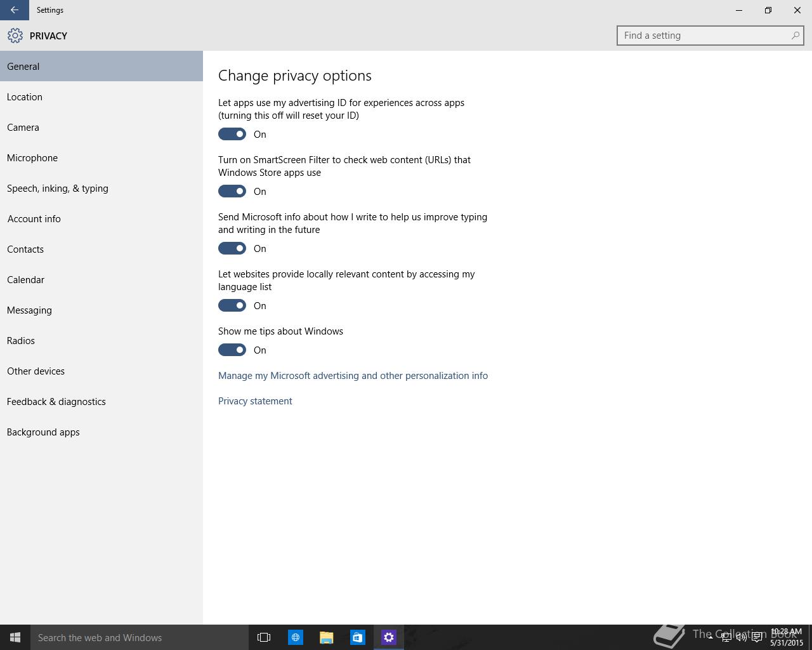812x650 pixels.
Task: Launch the web browser from taskbar
Action: pos(296,637)
